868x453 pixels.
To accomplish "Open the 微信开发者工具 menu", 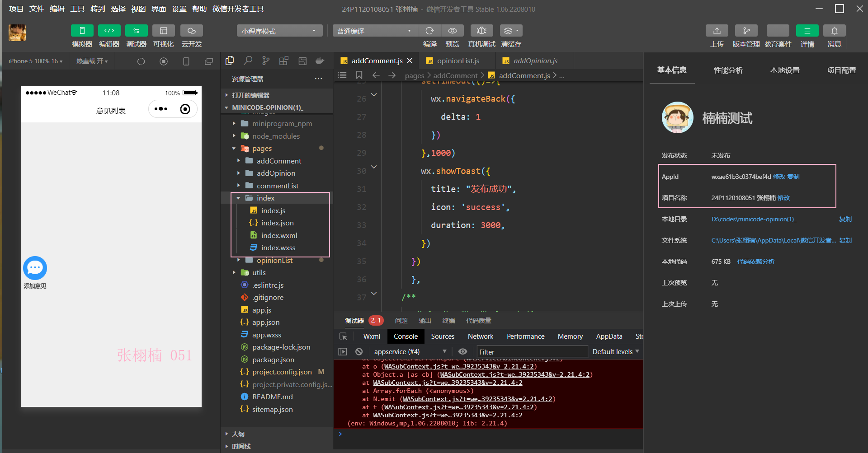I will point(238,9).
